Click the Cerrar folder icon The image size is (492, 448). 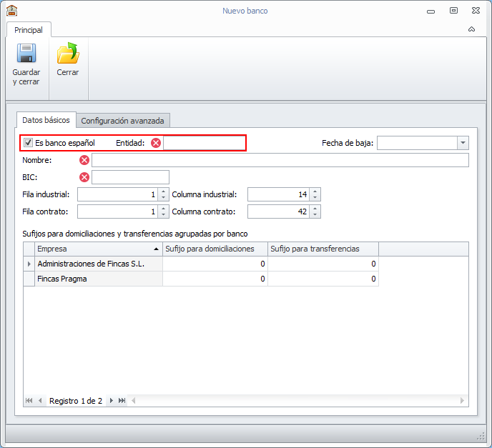pyautogui.click(x=68, y=53)
